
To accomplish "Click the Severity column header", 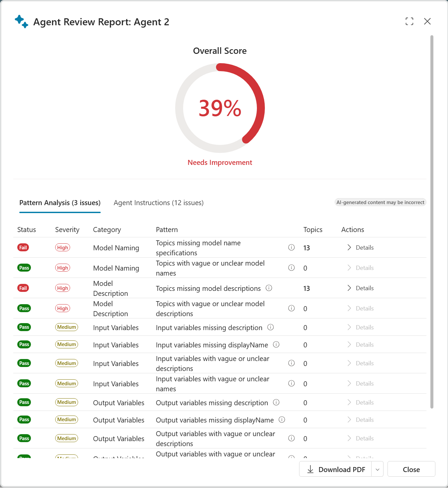I will [x=67, y=230].
